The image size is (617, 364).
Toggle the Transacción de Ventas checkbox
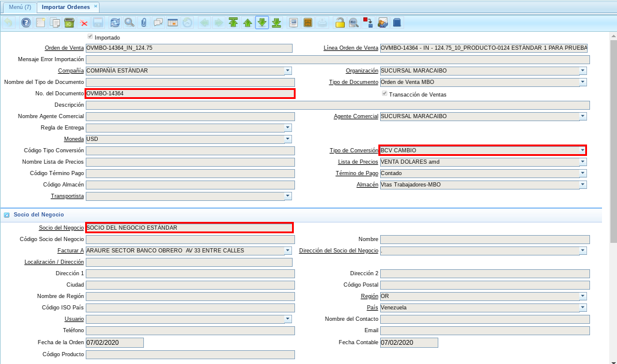pyautogui.click(x=384, y=94)
